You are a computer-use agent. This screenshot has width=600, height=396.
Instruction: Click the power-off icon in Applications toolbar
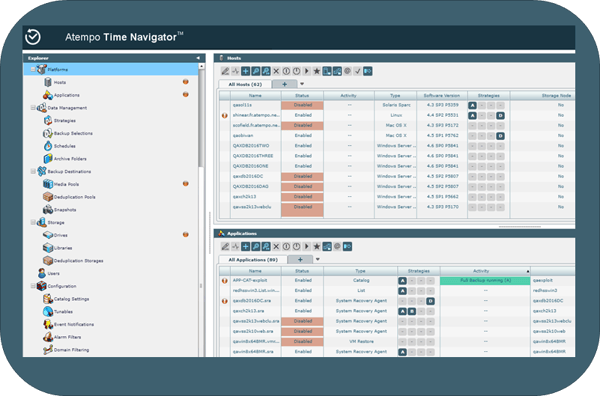(x=297, y=247)
